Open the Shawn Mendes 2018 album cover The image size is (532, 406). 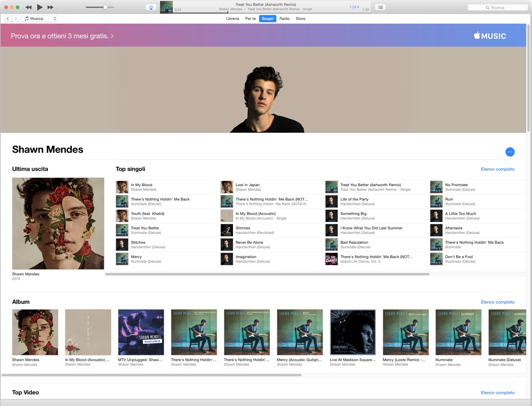(x=58, y=223)
